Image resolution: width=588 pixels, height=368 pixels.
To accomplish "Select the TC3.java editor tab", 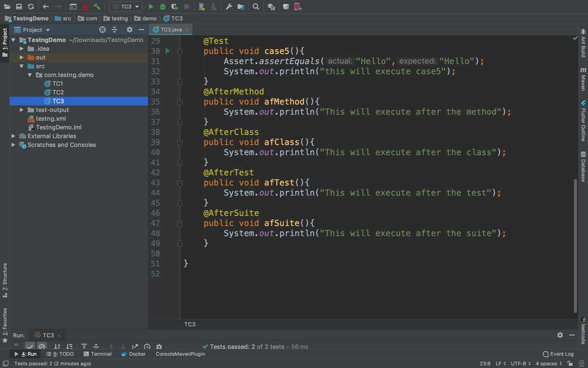I will point(171,29).
